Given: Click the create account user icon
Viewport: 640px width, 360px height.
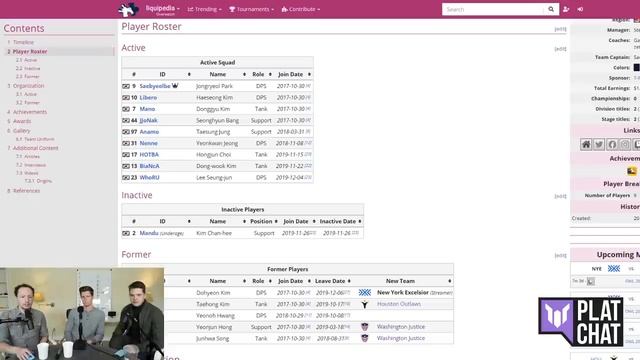Looking at the screenshot, I should 566,9.
